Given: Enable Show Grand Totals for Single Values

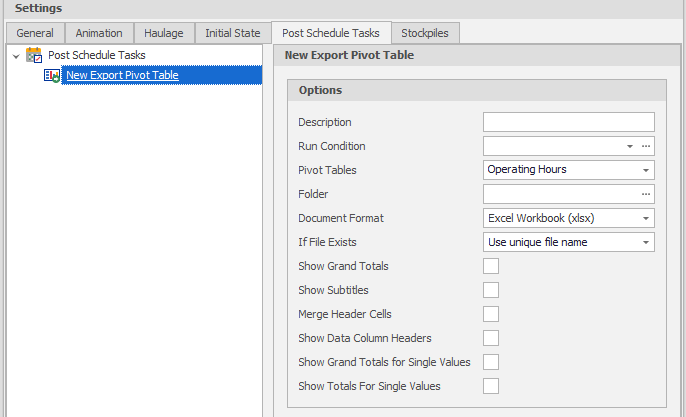Looking at the screenshot, I should (491, 362).
